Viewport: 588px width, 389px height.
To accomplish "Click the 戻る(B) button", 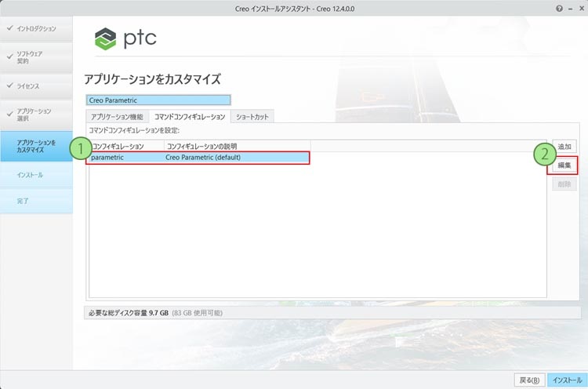I will (529, 380).
